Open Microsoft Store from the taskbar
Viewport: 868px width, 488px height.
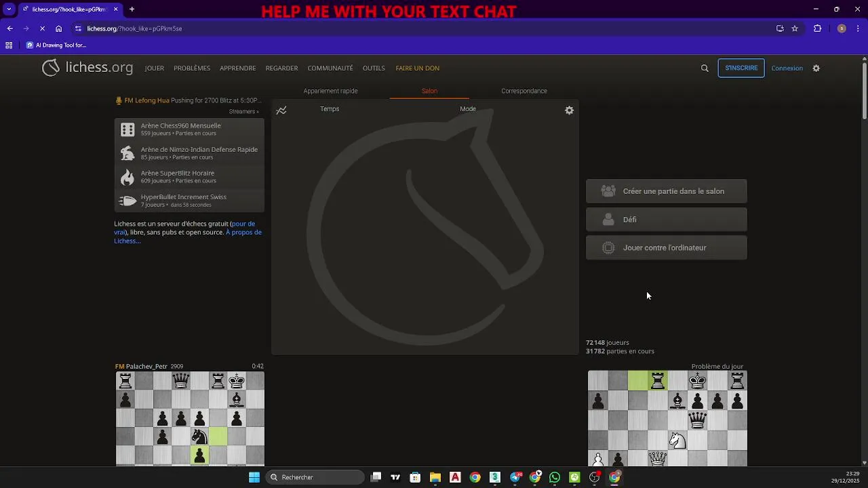point(415,477)
